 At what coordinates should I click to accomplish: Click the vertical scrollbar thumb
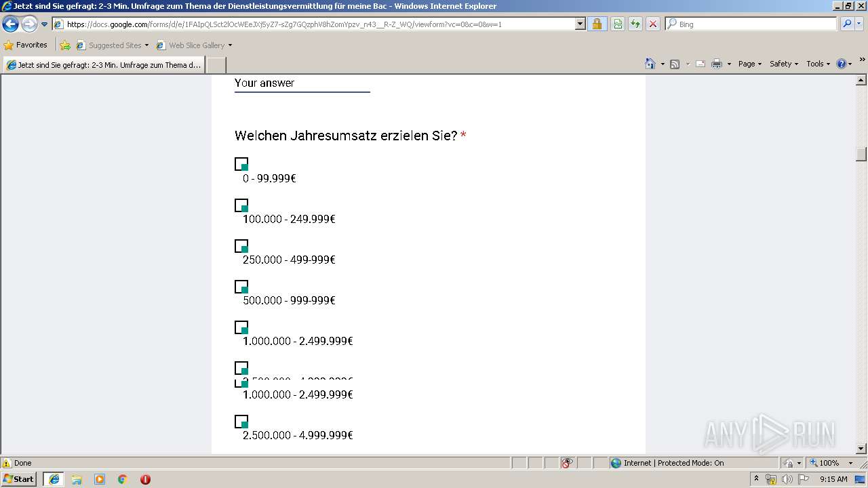[861, 154]
